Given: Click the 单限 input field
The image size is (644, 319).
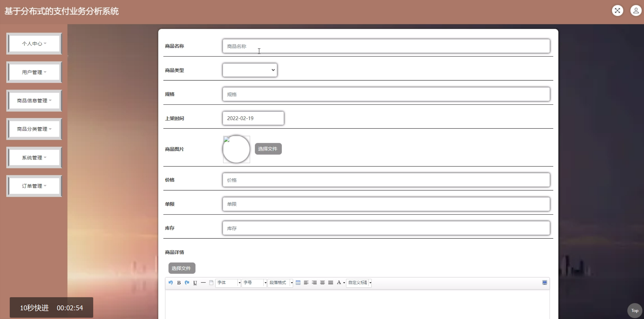Looking at the screenshot, I should point(386,204).
